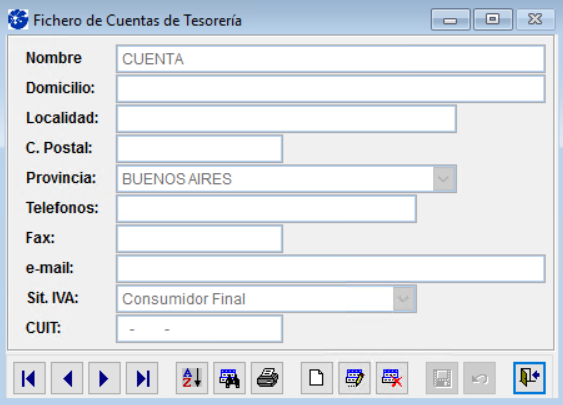Select the Nombre field containing CUENTA
Viewport: 563px width, 405px height.
331,59
